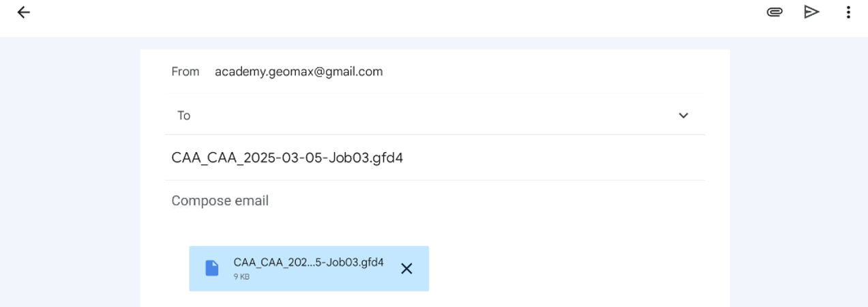The height and width of the screenshot is (307, 868).
Task: Go back using the left arrow
Action: [x=24, y=12]
